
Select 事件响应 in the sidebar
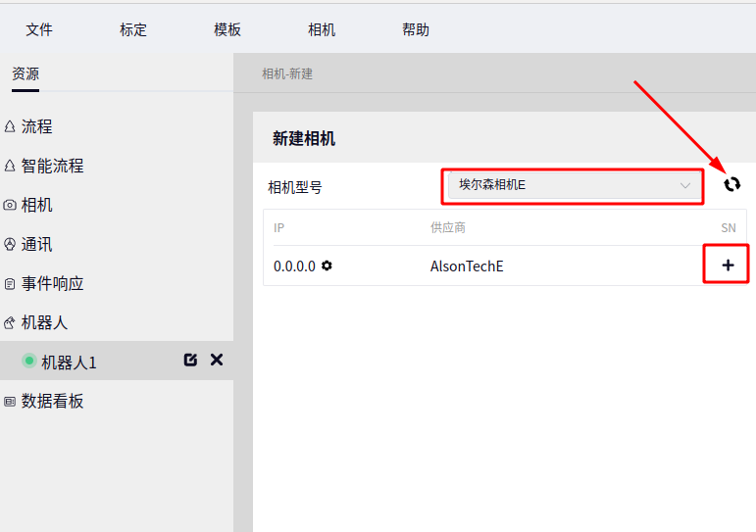pyautogui.click(x=52, y=283)
